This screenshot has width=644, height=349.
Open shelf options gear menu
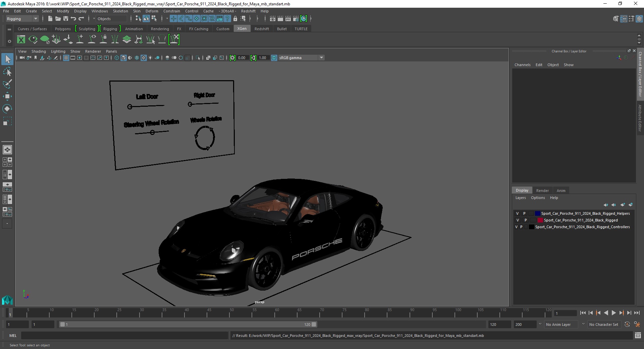click(9, 42)
